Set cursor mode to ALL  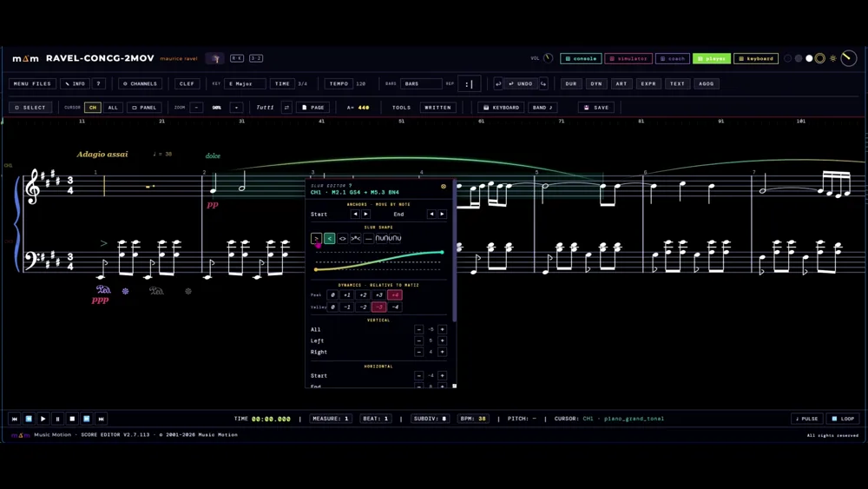click(x=113, y=108)
